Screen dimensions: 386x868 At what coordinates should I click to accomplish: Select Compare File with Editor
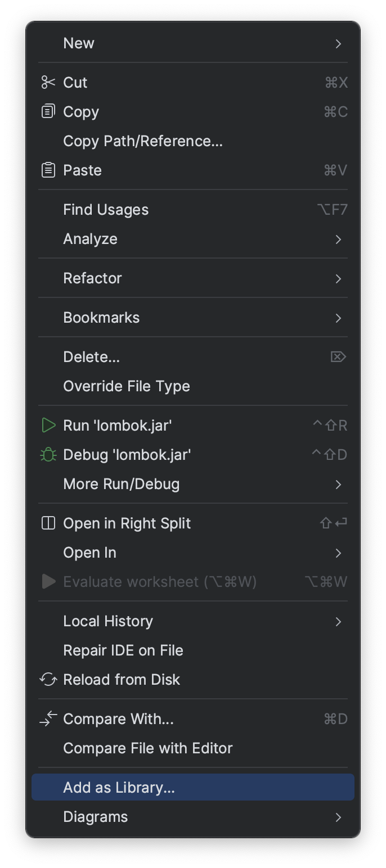point(147,748)
